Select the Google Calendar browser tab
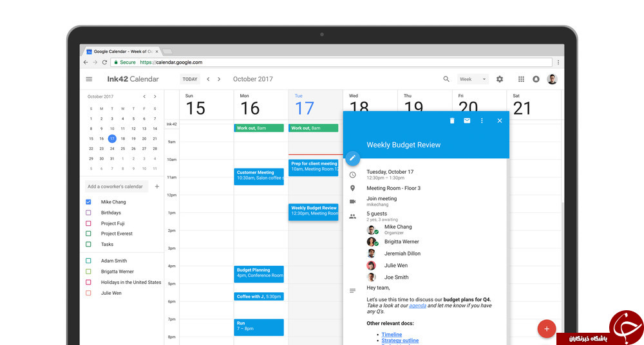644x345 pixels. [x=122, y=51]
